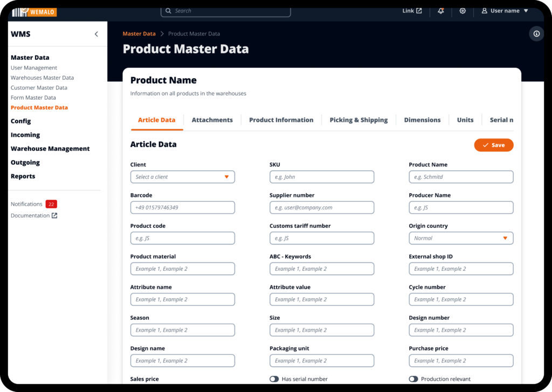Open settings via the gear icon
This screenshot has width=552, height=392.
pos(463,11)
